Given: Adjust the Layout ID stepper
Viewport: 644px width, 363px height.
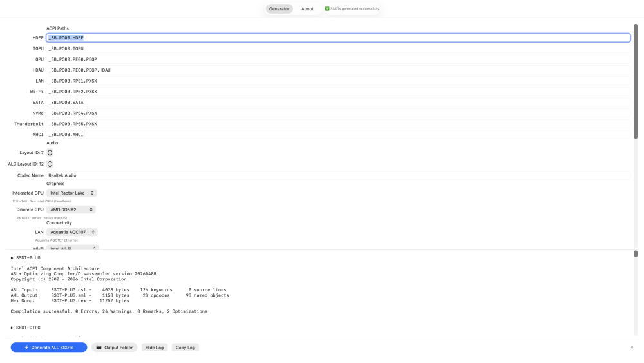Looking at the screenshot, I should 50,153.
